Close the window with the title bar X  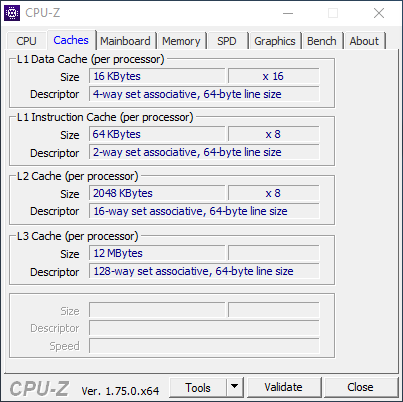[x=379, y=13]
